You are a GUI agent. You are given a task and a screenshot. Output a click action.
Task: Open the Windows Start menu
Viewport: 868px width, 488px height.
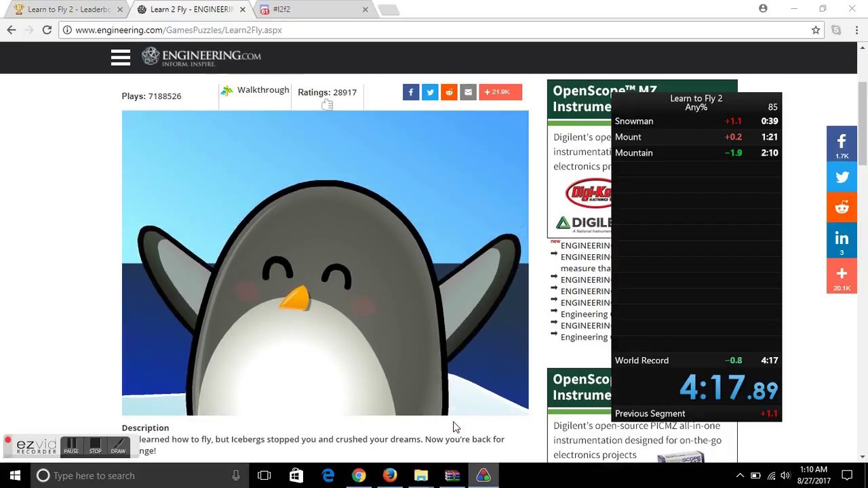coord(15,476)
